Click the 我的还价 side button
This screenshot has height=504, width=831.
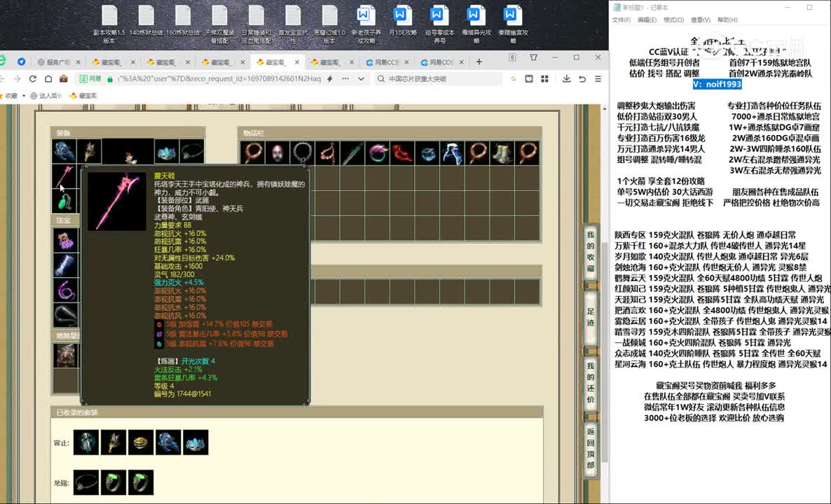tap(591, 382)
